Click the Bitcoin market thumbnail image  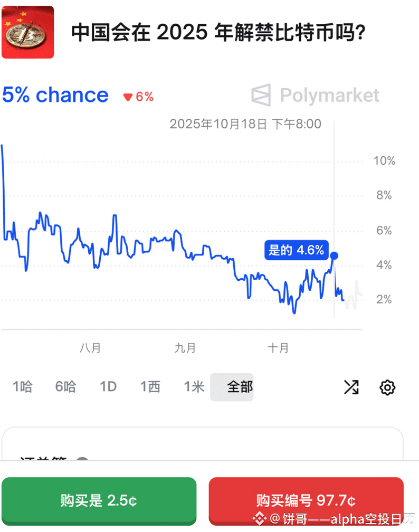[x=28, y=32]
